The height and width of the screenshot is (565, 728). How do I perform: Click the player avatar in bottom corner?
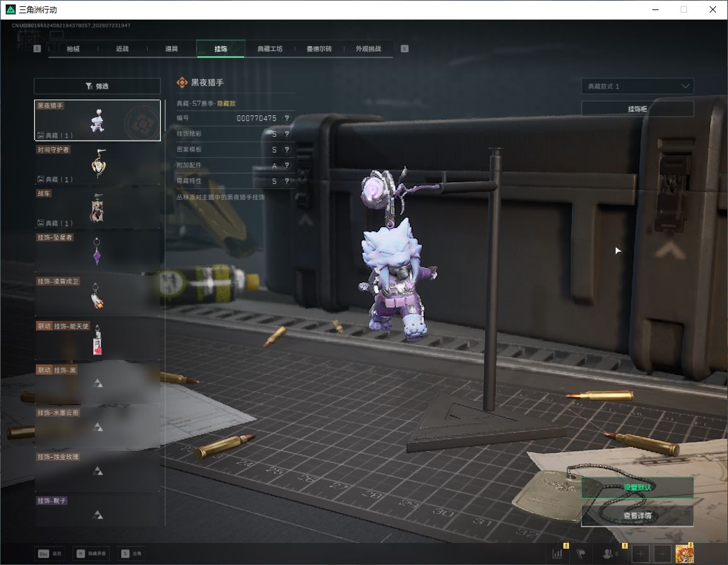point(684,554)
